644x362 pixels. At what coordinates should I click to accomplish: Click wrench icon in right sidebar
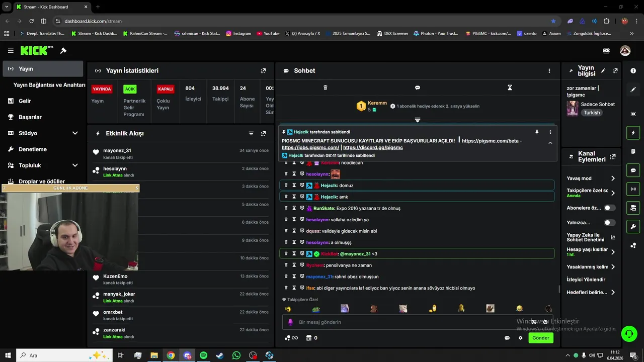click(x=633, y=226)
